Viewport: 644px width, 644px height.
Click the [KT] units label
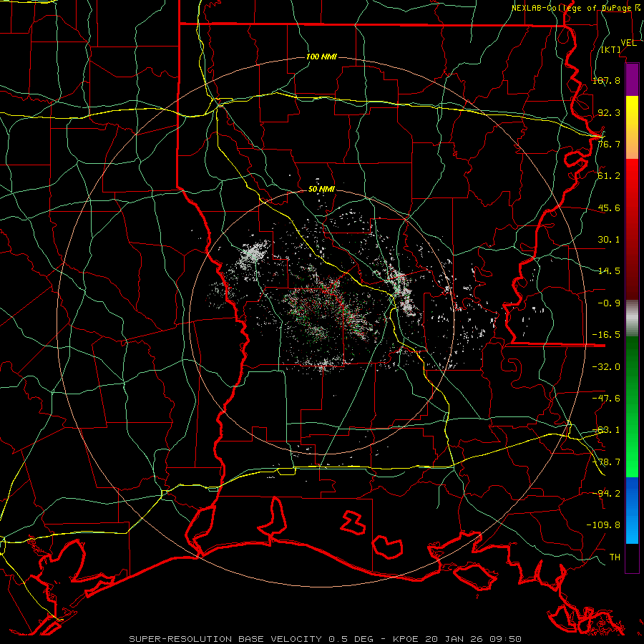click(611, 49)
